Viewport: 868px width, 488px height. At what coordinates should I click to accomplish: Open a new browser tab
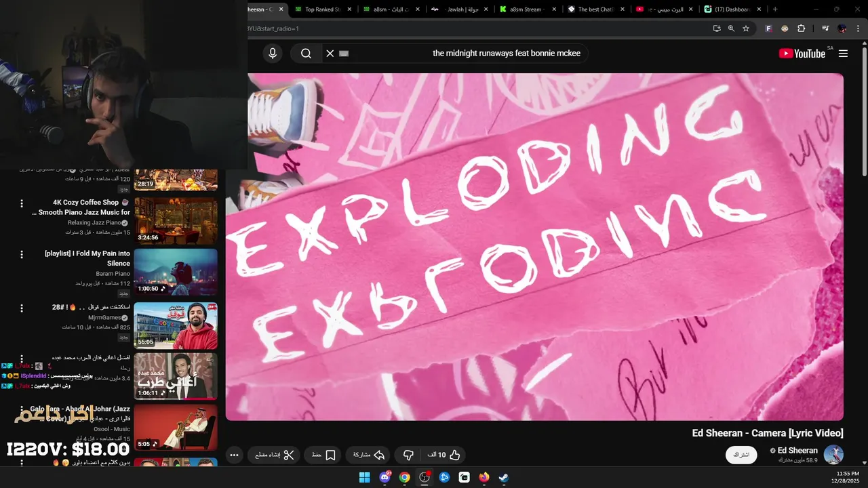pyautogui.click(x=775, y=9)
